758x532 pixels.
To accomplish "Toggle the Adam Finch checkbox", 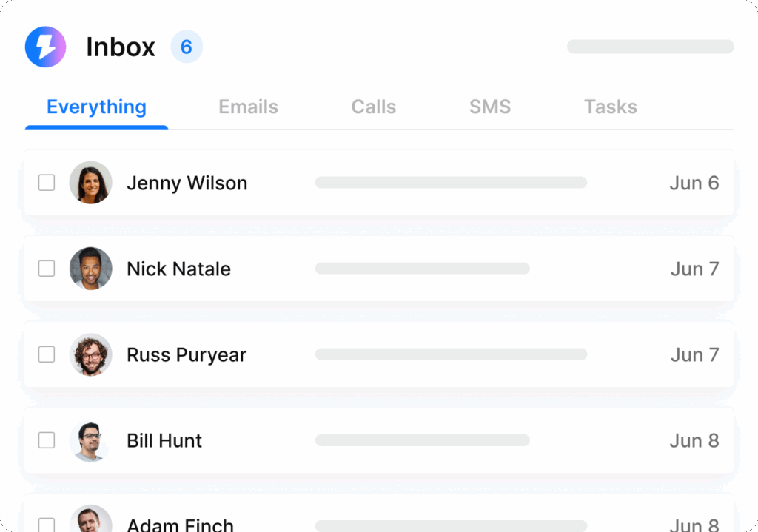I will 47,525.
